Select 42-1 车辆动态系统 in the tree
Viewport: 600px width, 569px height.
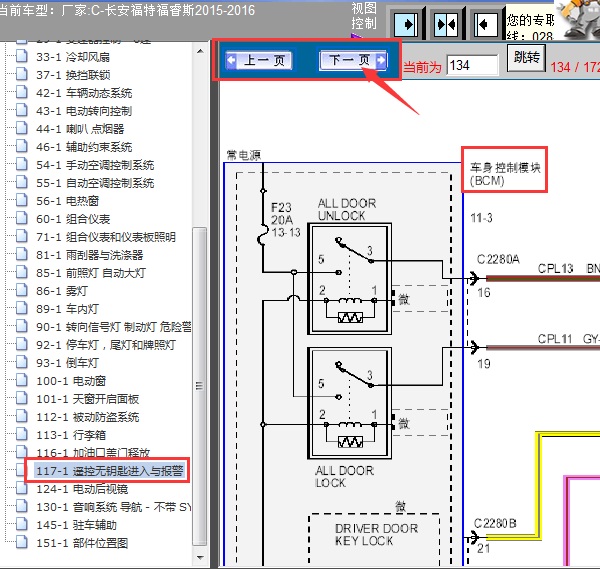pos(84,93)
